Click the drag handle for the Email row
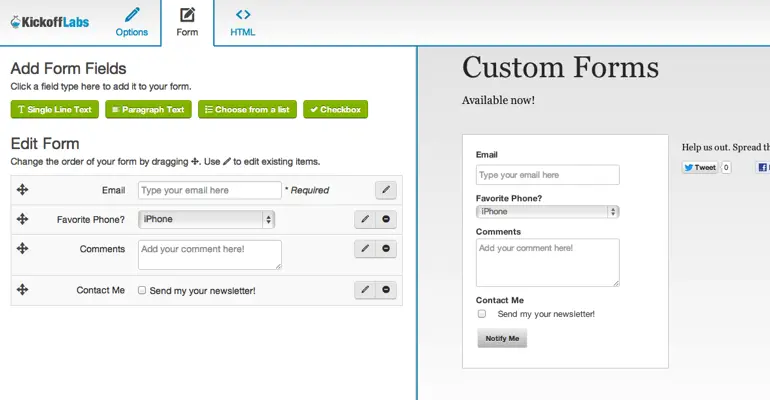Viewport: 770px width, 400px height. pos(22,190)
